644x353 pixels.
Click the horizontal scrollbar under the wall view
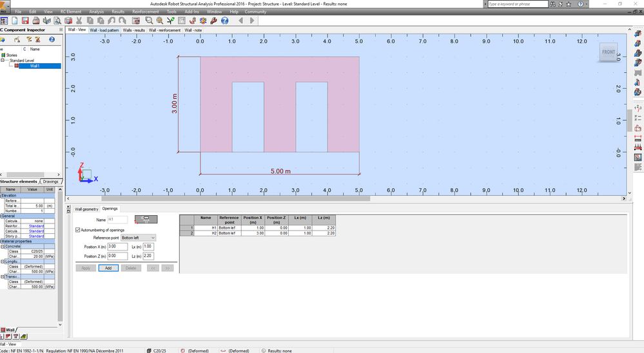[x=236, y=198]
